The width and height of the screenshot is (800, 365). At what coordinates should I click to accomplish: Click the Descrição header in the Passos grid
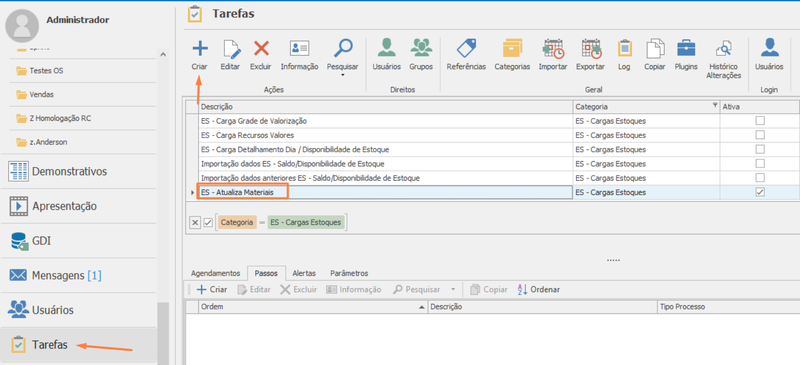[543, 307]
